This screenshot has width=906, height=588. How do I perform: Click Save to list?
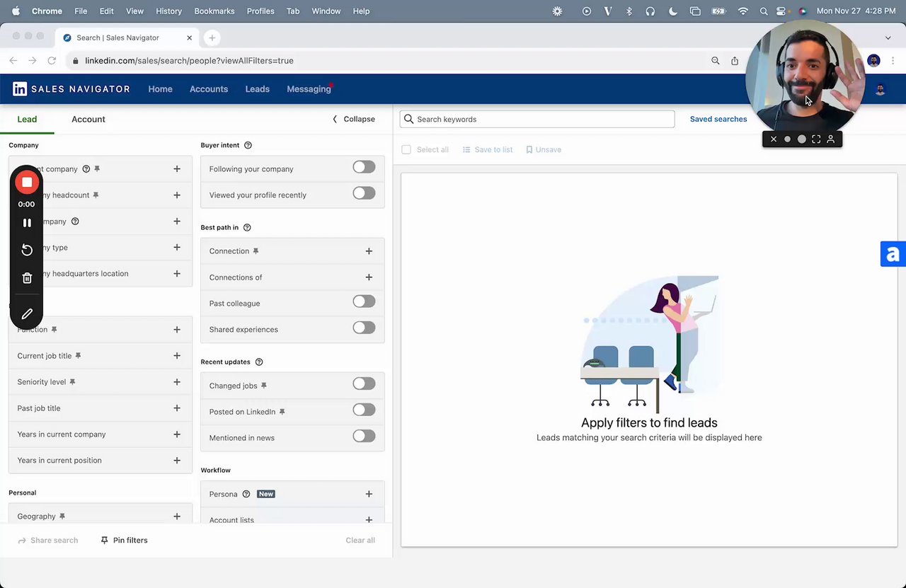[488, 150]
